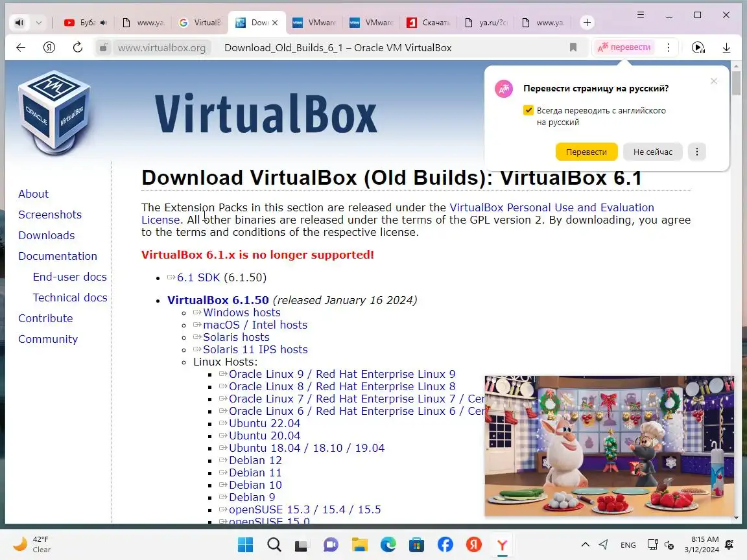The width and height of the screenshot is (747, 560).
Task: Download Solaris hosts package
Action: tap(236, 337)
